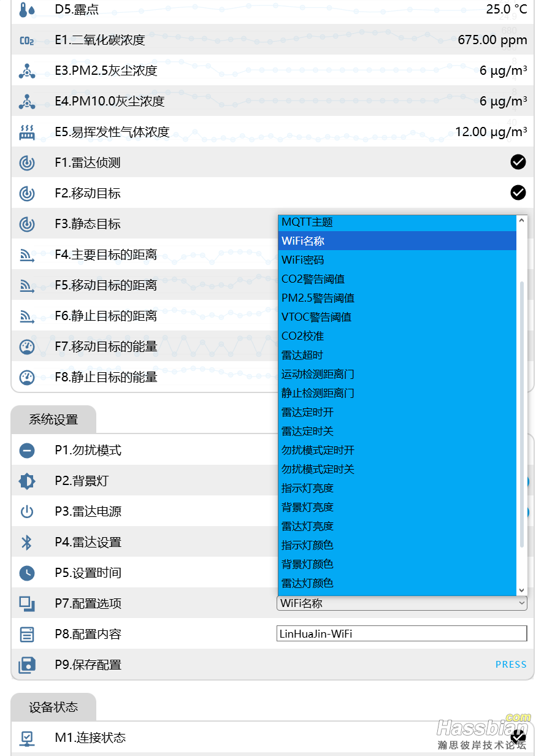Click the do-not-disturb minus icon at P1
This screenshot has height=756, width=544.
pos(27,450)
